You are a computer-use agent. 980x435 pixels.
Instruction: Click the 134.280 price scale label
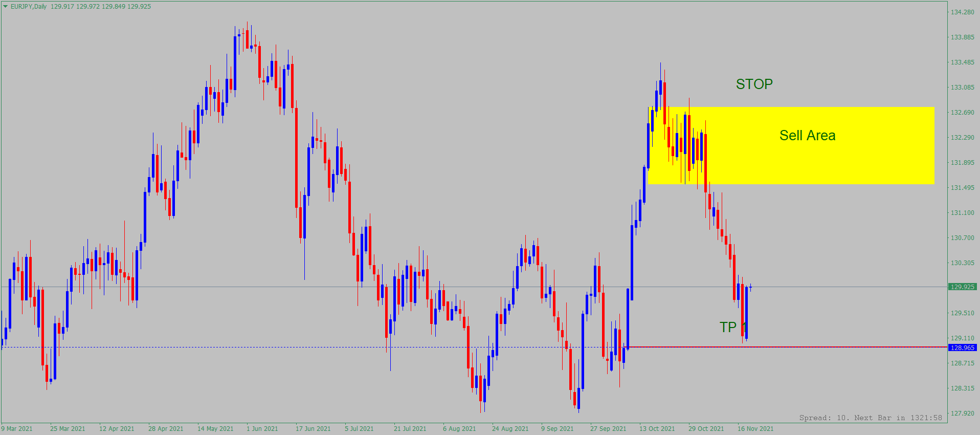coord(962,12)
